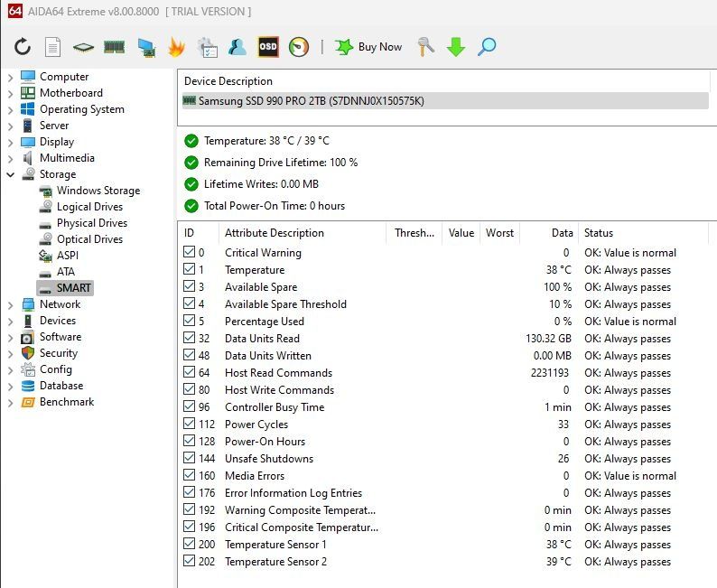Toggle the Temperature Sensor 2 checkbox
The height and width of the screenshot is (588, 717).
(x=189, y=561)
